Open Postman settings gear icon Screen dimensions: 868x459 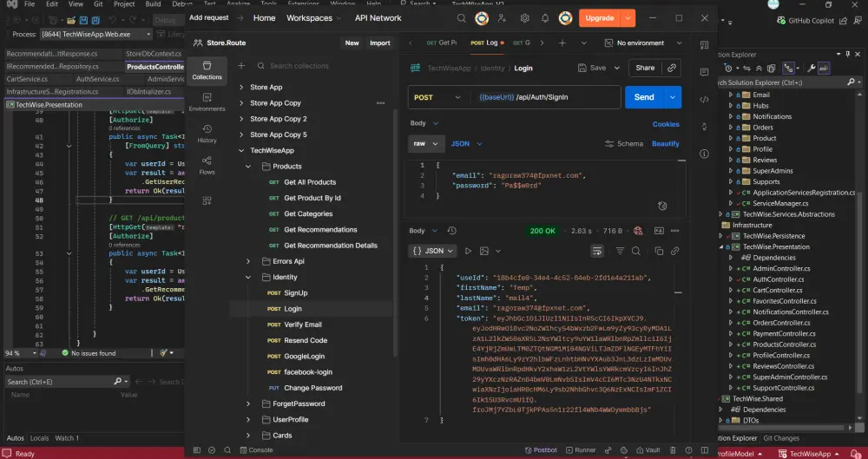click(x=524, y=18)
